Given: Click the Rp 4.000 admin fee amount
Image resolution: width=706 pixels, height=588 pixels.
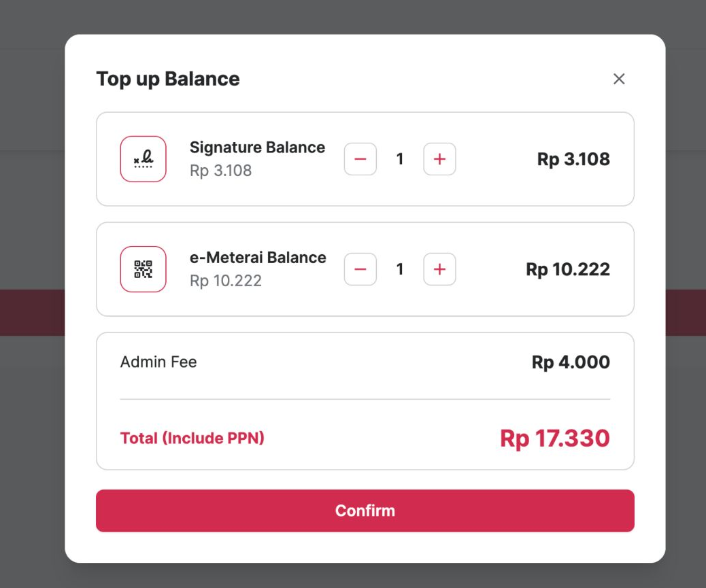Looking at the screenshot, I should click(x=571, y=362).
